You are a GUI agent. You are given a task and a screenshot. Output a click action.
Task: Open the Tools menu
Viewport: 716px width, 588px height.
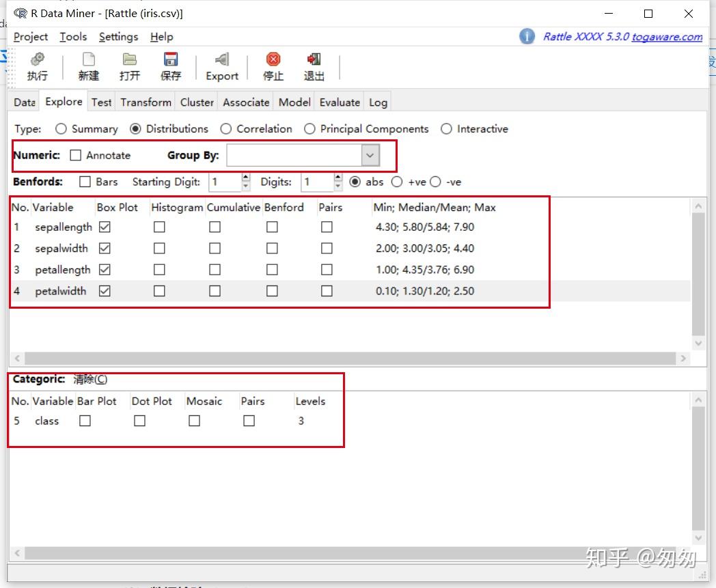[x=73, y=37]
